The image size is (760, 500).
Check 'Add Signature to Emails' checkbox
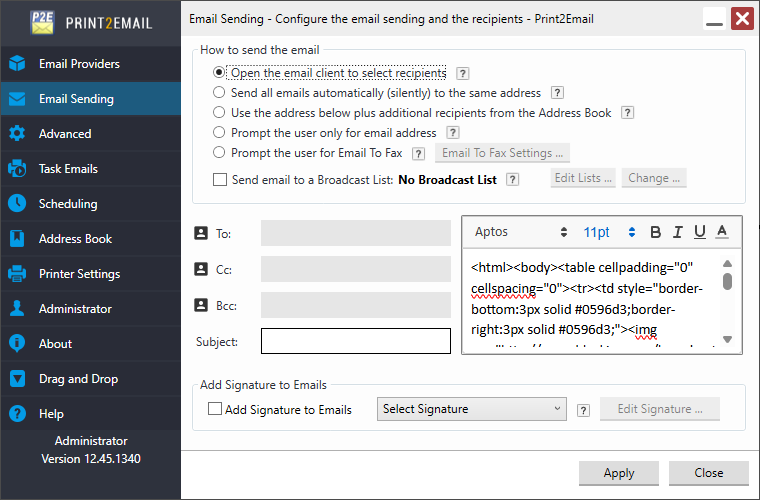coord(215,409)
